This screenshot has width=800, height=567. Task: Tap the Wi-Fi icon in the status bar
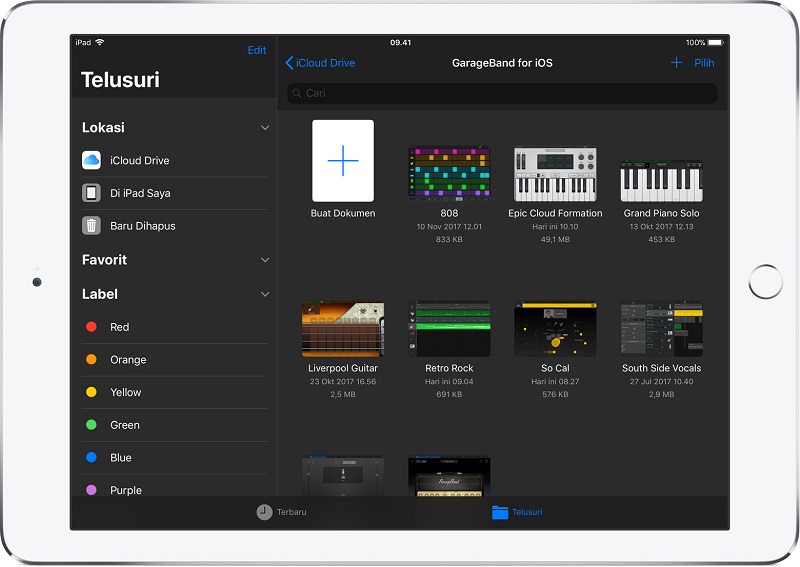[99, 42]
